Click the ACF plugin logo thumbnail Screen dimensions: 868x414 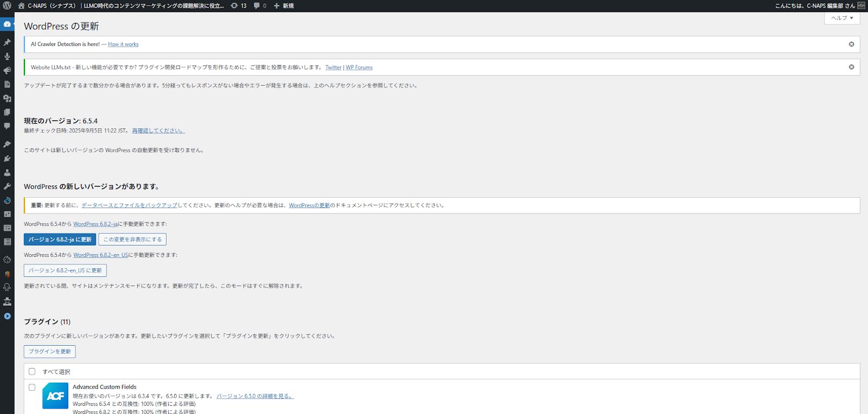click(x=55, y=396)
